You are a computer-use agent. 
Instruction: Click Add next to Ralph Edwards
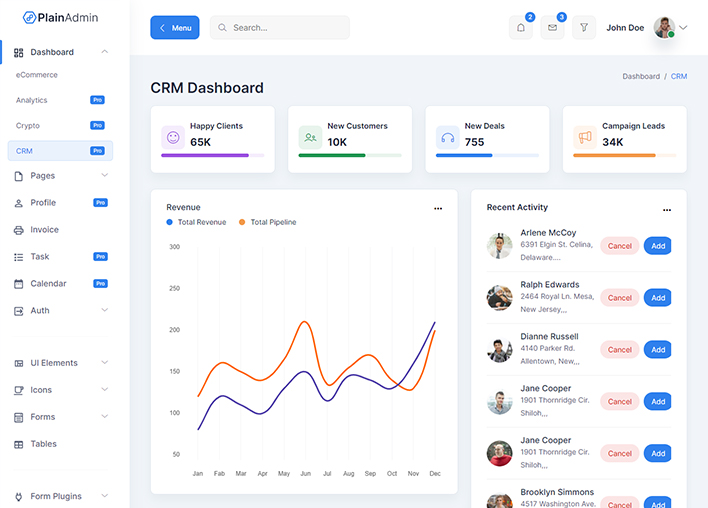tap(657, 298)
